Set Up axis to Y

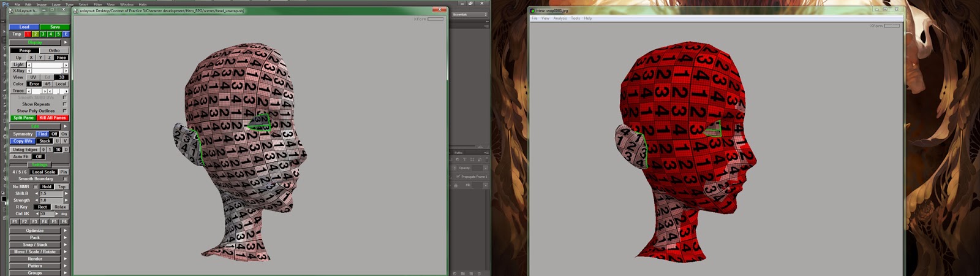coord(40,58)
